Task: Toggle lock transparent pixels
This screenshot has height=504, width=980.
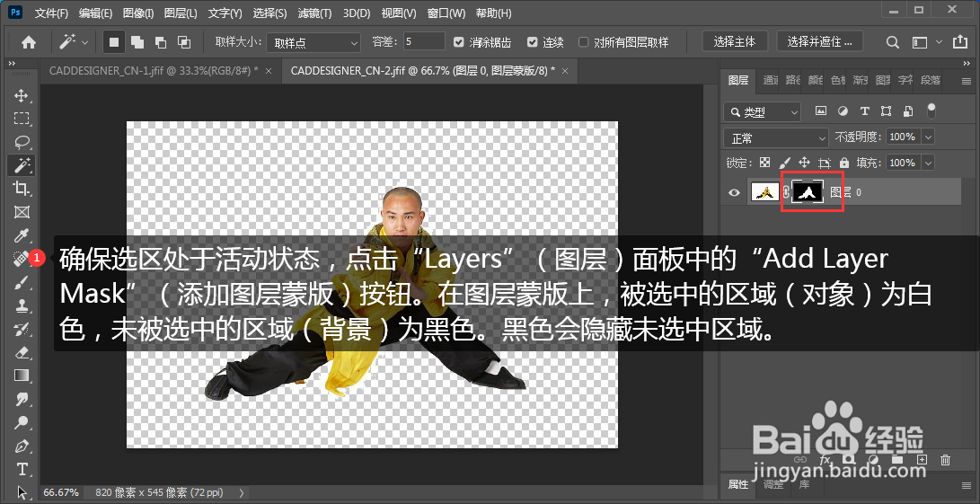Action: pos(765,163)
